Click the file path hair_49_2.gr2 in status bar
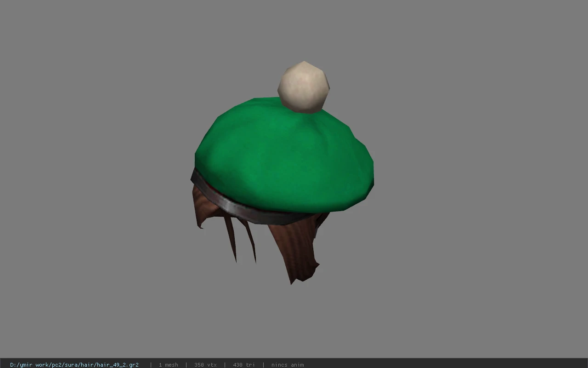Image resolution: width=588 pixels, height=368 pixels. tap(74, 365)
